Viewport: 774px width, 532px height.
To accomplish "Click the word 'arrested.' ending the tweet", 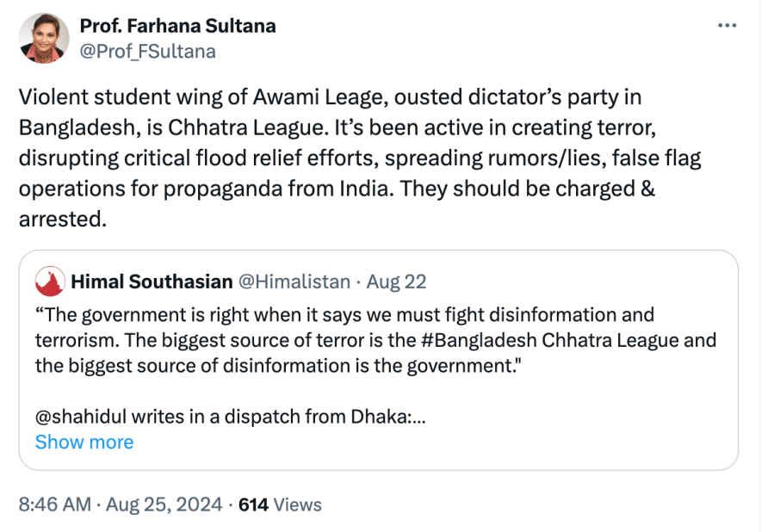I will pos(63,220).
